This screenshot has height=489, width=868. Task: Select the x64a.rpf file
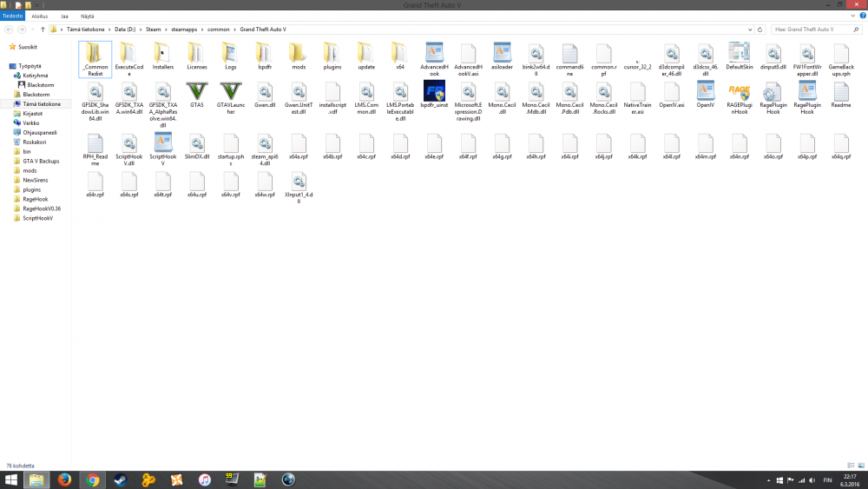pos(299,144)
